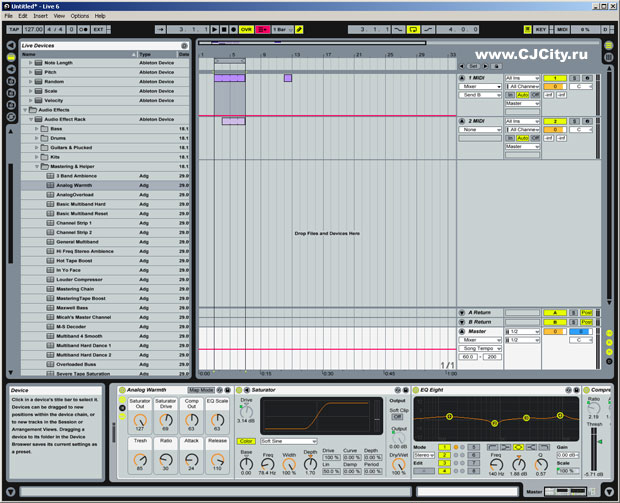Start playback with the Play button
The image size is (620, 503).
pos(214,29)
